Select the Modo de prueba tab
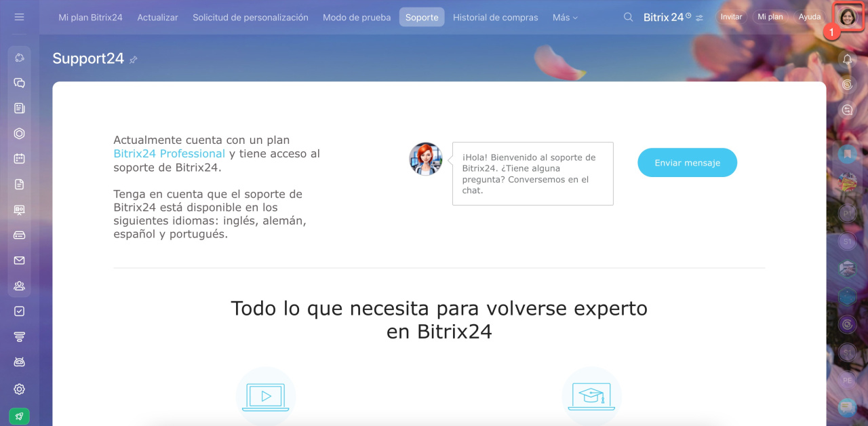The image size is (868, 426). [x=357, y=18]
